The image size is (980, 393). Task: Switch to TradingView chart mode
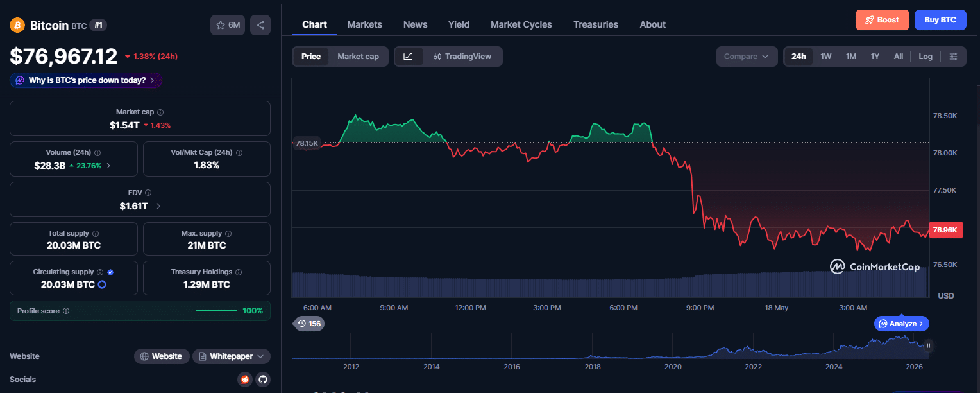coord(462,57)
